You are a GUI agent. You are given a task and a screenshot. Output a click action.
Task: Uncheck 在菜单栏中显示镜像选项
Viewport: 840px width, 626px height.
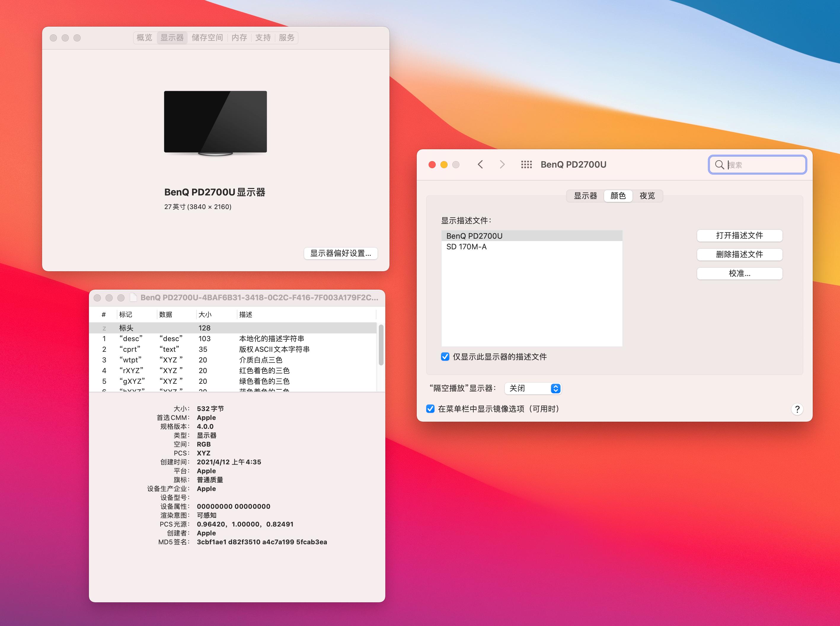coord(430,409)
